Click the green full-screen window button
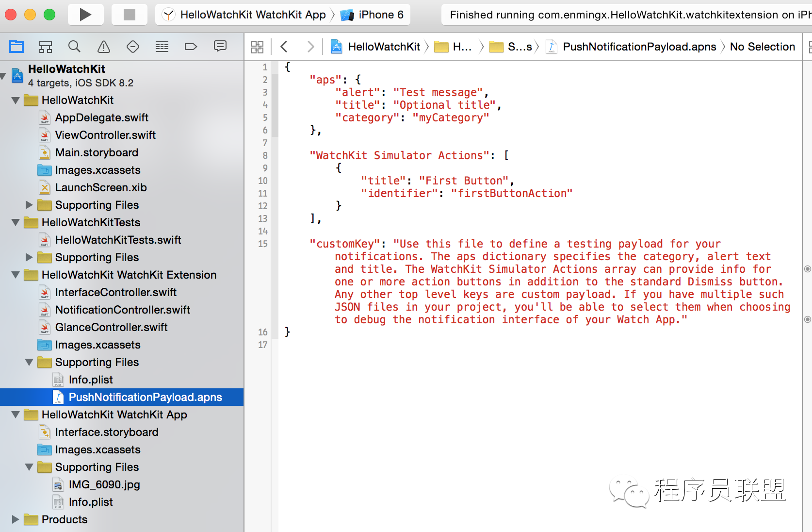Image resolution: width=812 pixels, height=532 pixels. 49,15
